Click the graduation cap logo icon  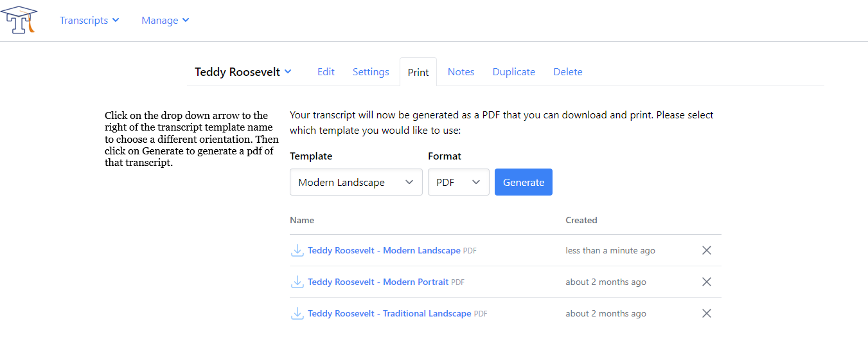[19, 20]
